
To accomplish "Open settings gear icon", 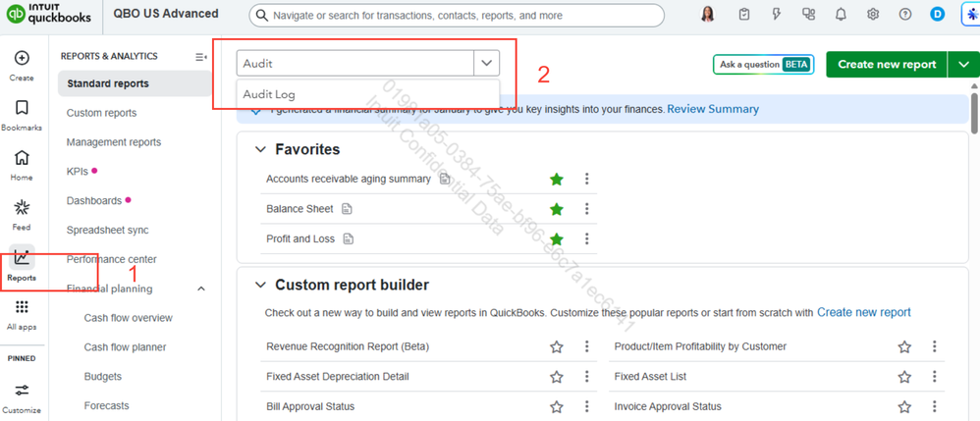I will [873, 15].
